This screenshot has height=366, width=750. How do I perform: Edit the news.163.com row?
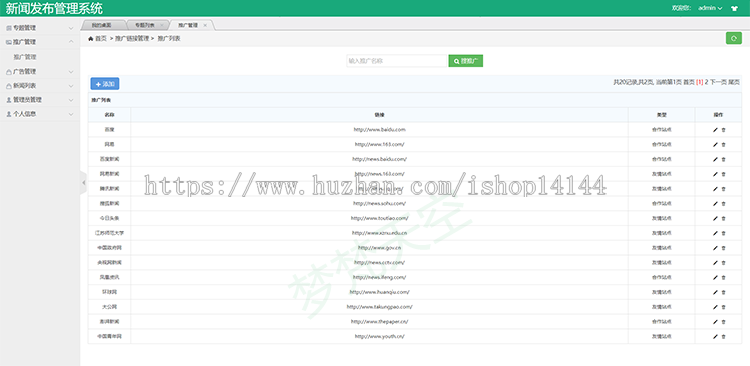[715, 174]
